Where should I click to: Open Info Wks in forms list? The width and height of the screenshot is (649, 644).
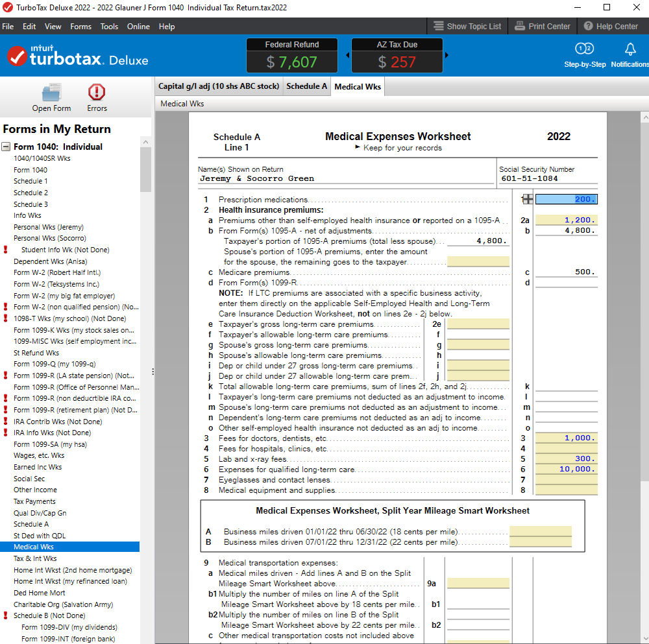27,215
